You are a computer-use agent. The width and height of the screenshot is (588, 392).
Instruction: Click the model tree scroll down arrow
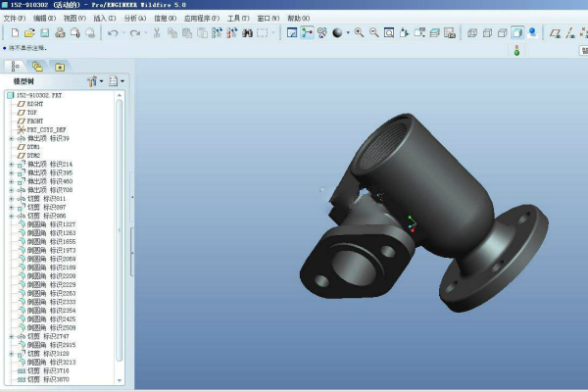click(x=120, y=380)
